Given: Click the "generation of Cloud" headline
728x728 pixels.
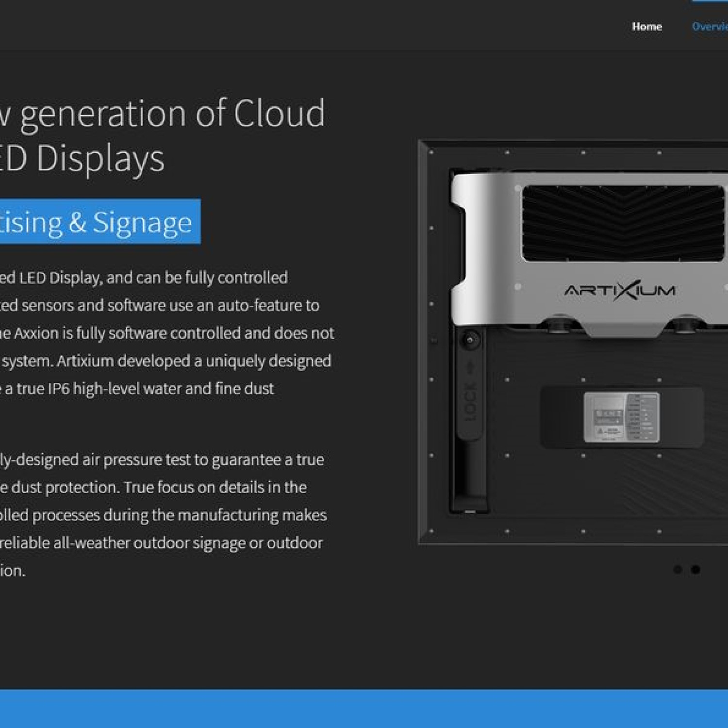Looking at the screenshot, I should [x=170, y=113].
